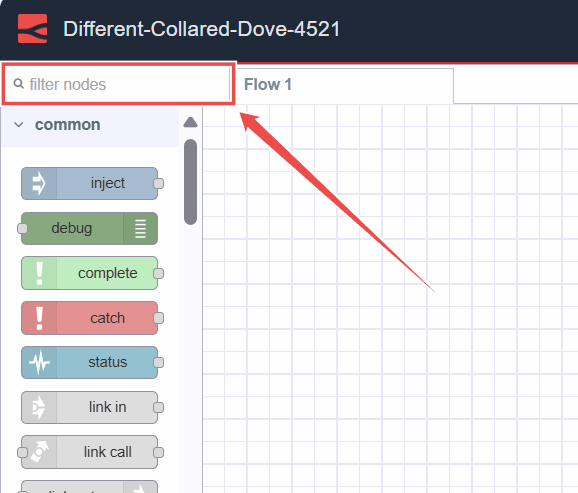Click the debug node list icon
Screen dimensions: 578x493
tap(140, 228)
